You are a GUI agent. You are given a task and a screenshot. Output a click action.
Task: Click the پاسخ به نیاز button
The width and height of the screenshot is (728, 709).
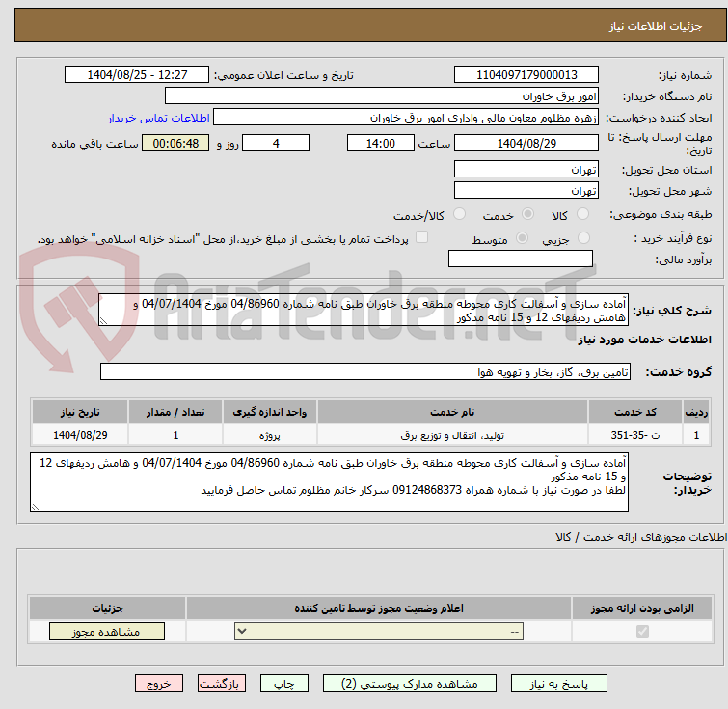pyautogui.click(x=559, y=684)
